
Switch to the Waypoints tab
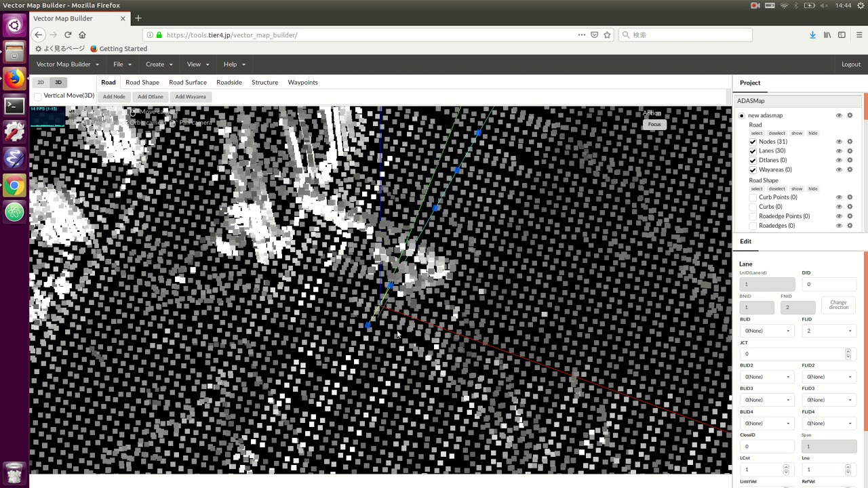point(302,83)
